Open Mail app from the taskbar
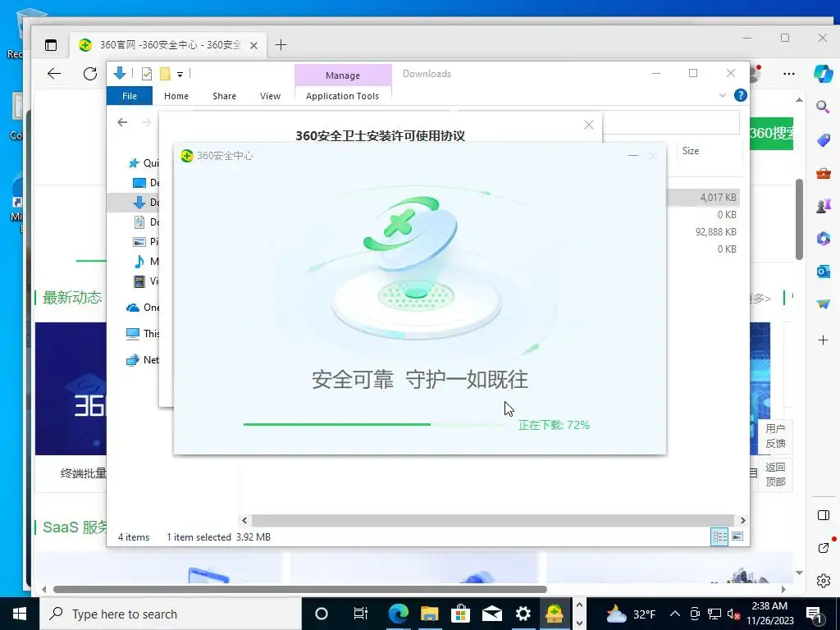 492,614
